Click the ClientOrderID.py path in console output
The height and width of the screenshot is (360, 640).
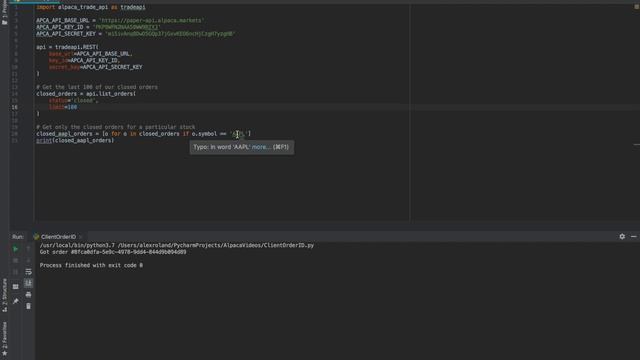[x=216, y=245]
